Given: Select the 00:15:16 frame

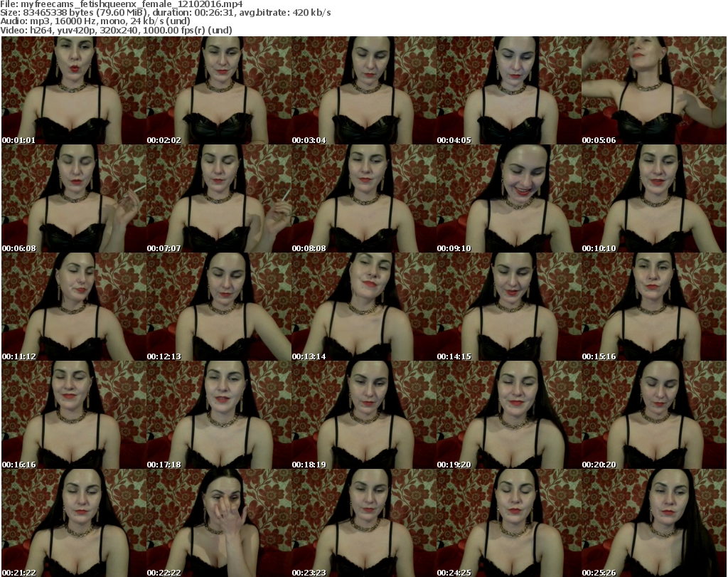Looking at the screenshot, I should [653, 307].
